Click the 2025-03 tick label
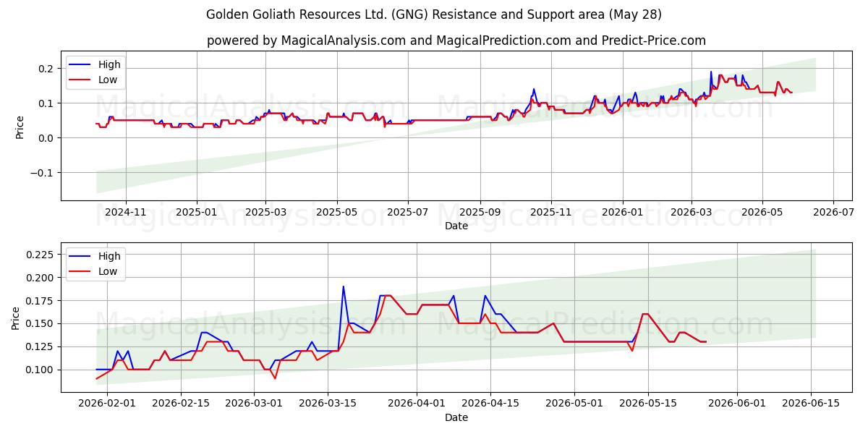This screenshot has height=434, width=868. click(x=265, y=212)
